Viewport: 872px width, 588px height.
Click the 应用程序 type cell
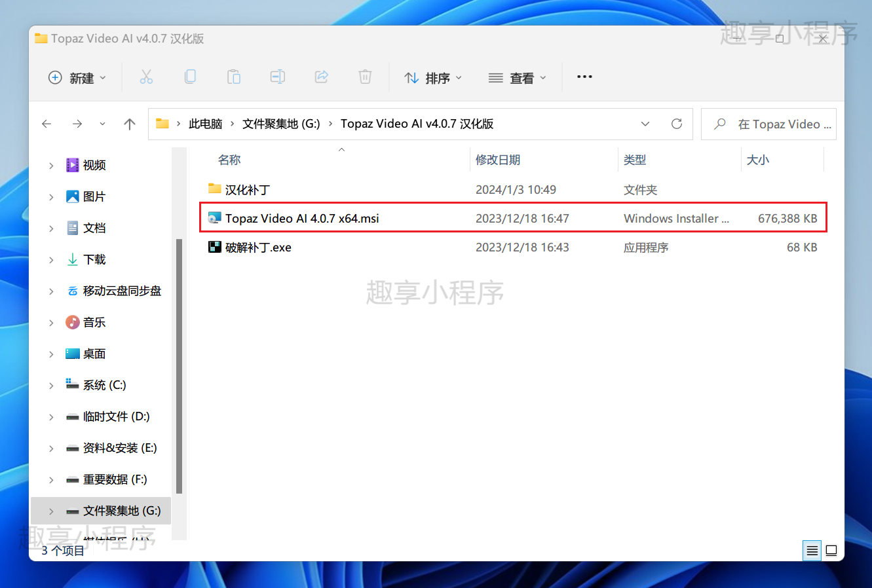click(x=646, y=248)
